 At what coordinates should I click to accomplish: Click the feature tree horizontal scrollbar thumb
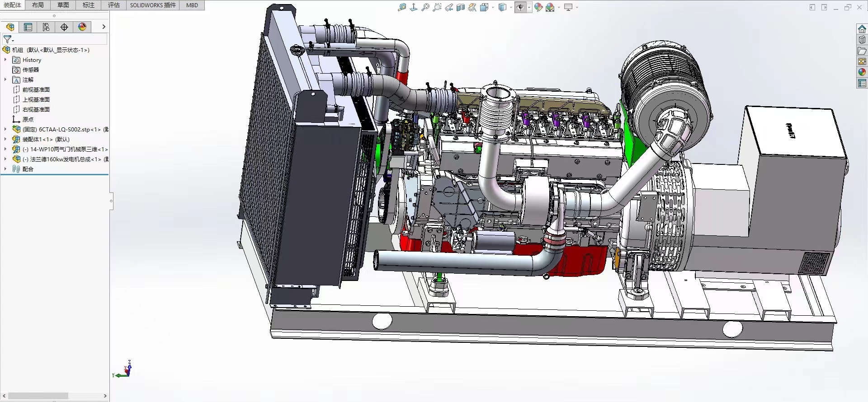[38, 396]
